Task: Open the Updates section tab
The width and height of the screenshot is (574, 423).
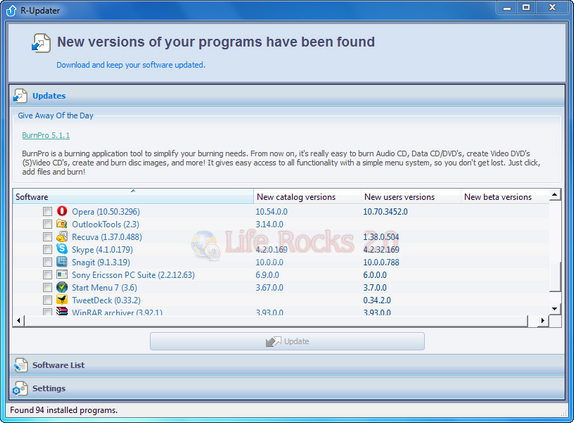Action: coord(287,96)
